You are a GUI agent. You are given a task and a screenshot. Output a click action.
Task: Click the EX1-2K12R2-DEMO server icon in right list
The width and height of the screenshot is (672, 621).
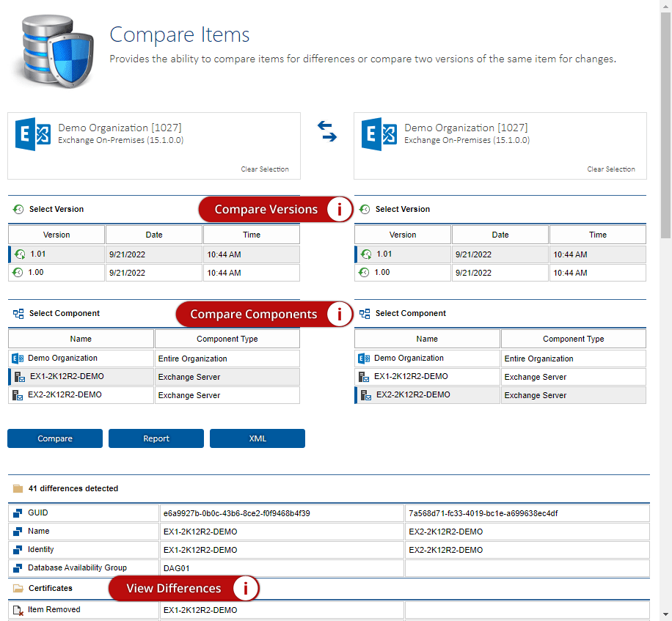(x=364, y=377)
